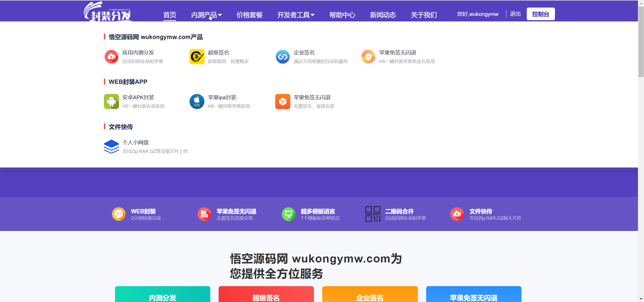Click the green Android icon for 安卓APK封装
Image resolution: width=644 pixels, height=302 pixels.
coord(111,102)
